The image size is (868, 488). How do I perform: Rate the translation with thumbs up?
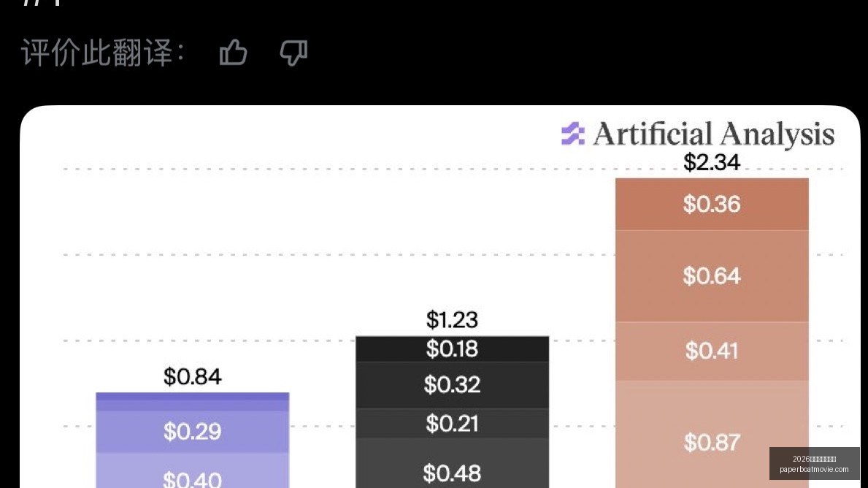coord(233,53)
